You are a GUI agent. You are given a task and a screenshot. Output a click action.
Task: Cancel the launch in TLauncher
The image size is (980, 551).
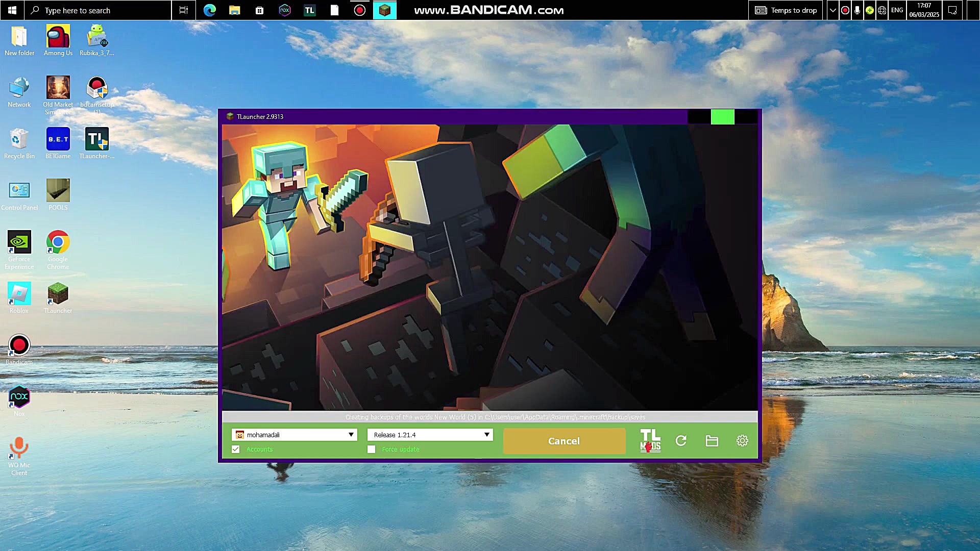(x=564, y=441)
